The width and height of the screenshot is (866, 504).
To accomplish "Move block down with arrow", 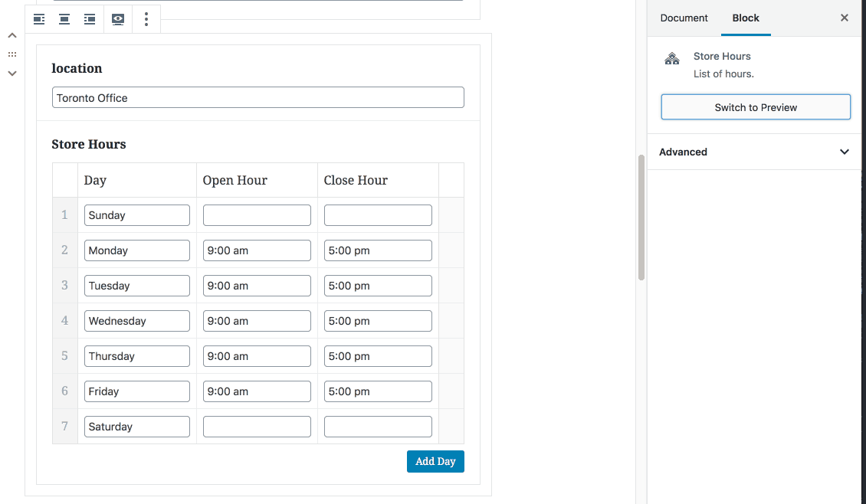I will (x=12, y=74).
